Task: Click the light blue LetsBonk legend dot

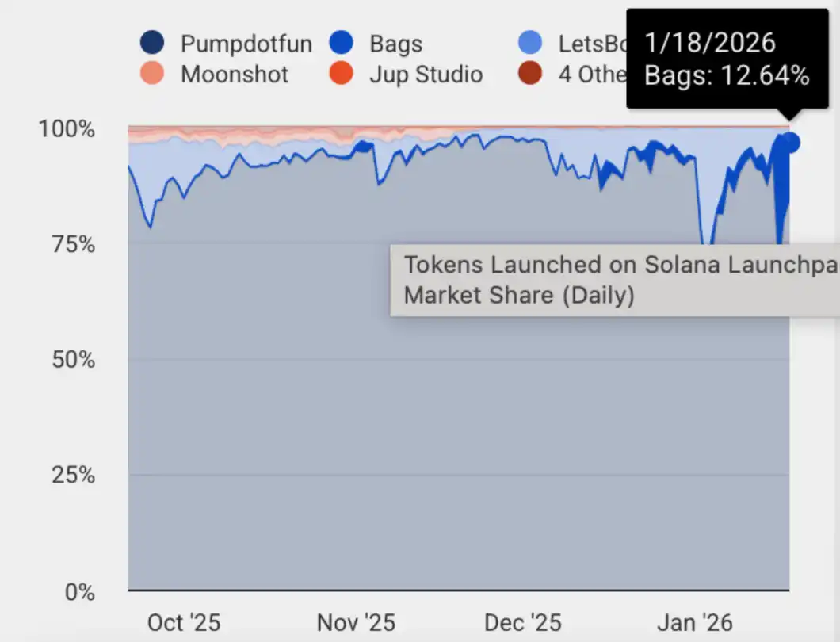Action: pyautogui.click(x=530, y=43)
